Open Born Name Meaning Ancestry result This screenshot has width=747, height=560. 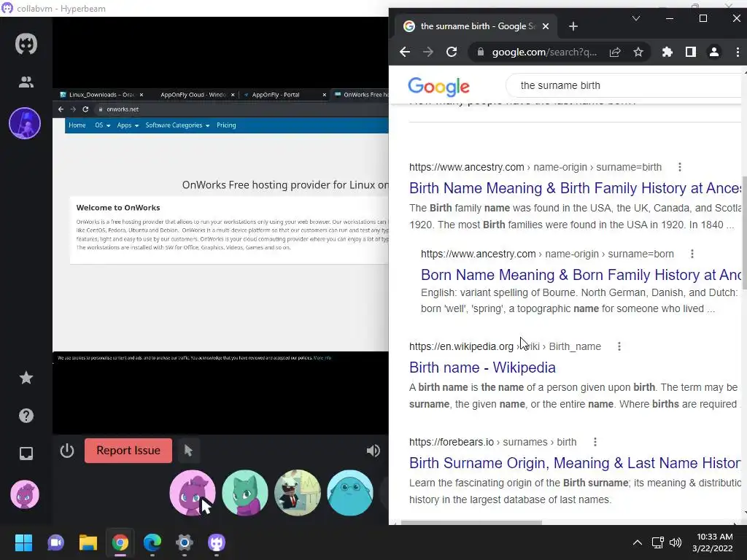pos(581,275)
